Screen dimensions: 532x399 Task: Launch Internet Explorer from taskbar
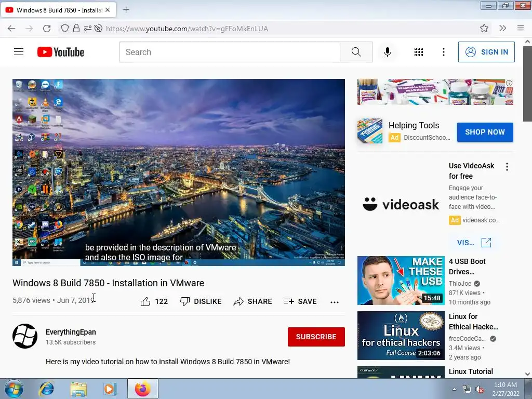(x=47, y=389)
